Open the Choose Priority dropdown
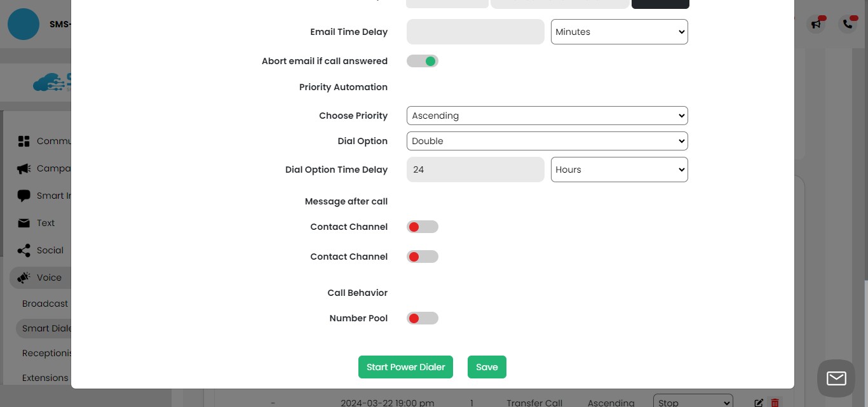The height and width of the screenshot is (407, 868). point(546,116)
